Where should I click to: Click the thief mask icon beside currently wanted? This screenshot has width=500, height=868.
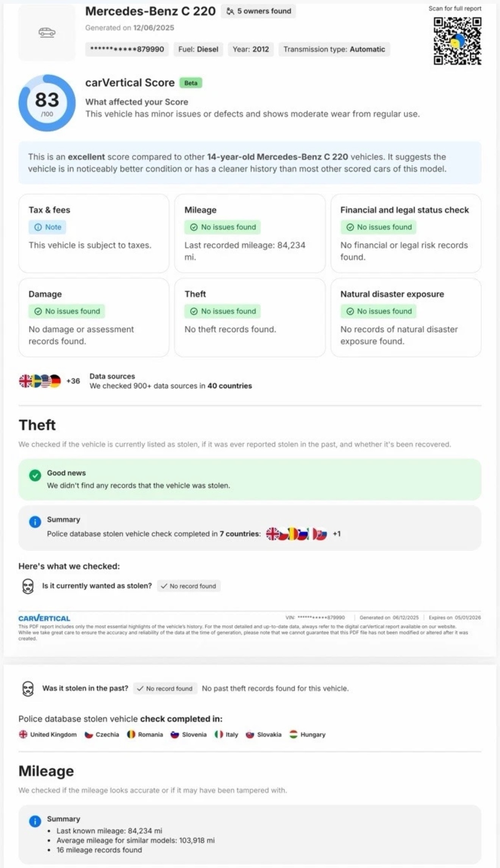coord(28,586)
